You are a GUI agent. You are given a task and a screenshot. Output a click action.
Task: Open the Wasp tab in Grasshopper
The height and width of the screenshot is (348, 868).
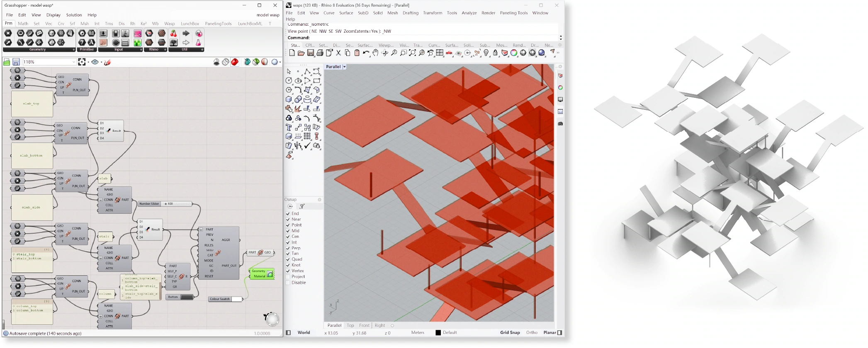pos(170,24)
